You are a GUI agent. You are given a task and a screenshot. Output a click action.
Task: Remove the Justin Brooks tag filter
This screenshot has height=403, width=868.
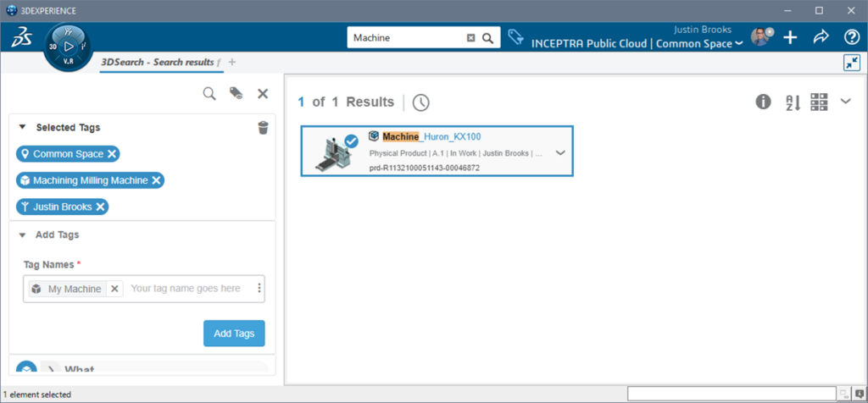[x=100, y=207]
